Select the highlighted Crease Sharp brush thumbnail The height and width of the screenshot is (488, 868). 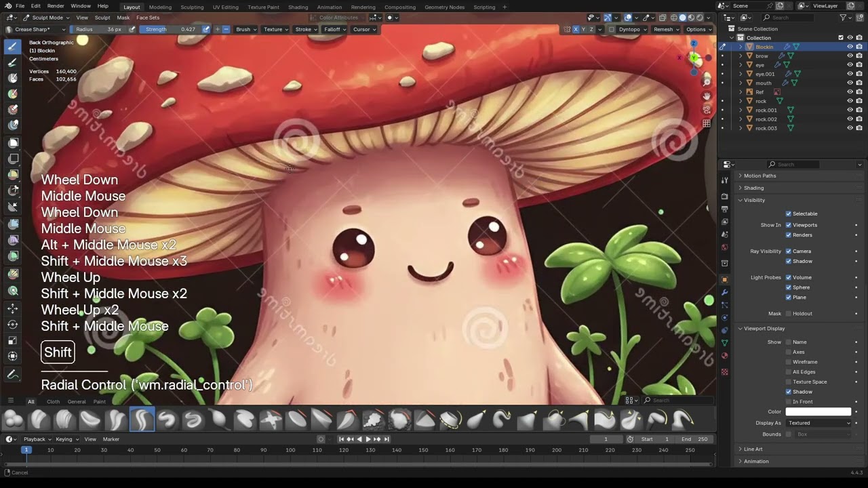click(x=142, y=420)
